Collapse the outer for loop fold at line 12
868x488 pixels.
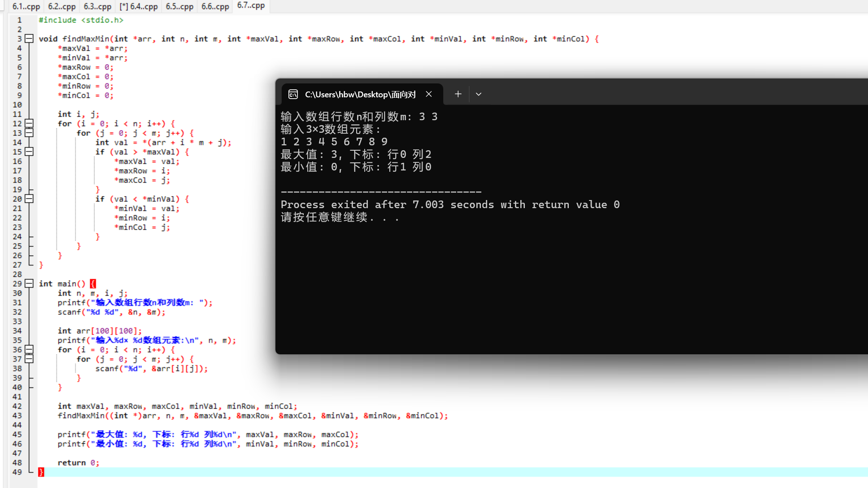coord(29,123)
